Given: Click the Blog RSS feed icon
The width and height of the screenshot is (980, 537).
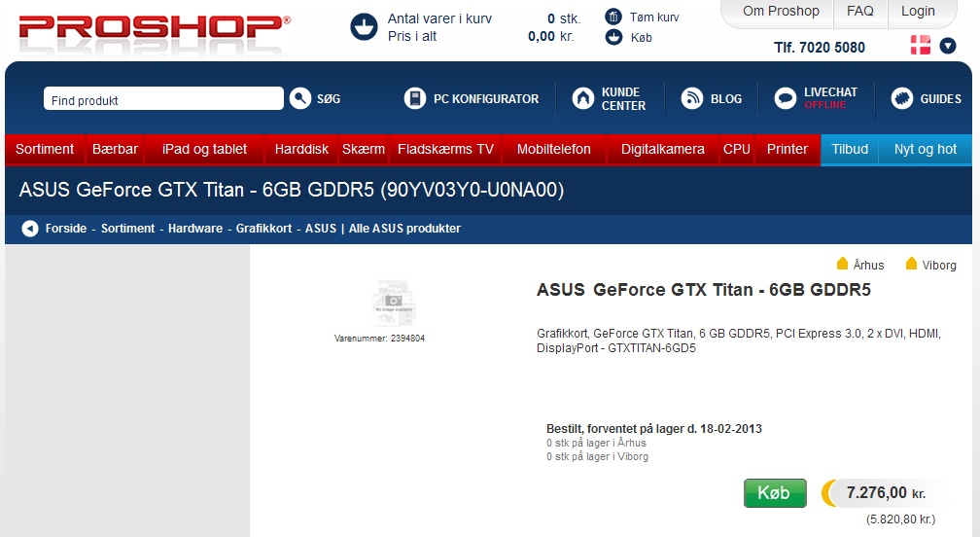Looking at the screenshot, I should pos(692,98).
